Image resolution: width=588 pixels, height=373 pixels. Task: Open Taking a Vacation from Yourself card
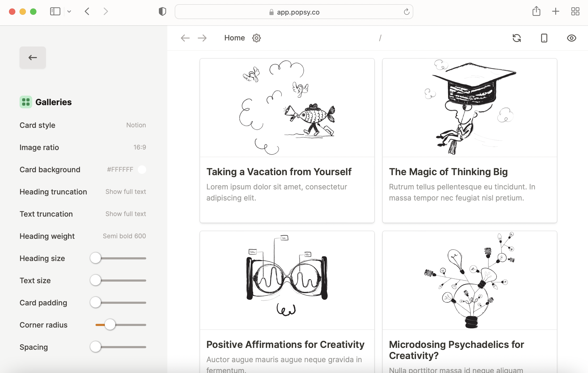(x=279, y=172)
